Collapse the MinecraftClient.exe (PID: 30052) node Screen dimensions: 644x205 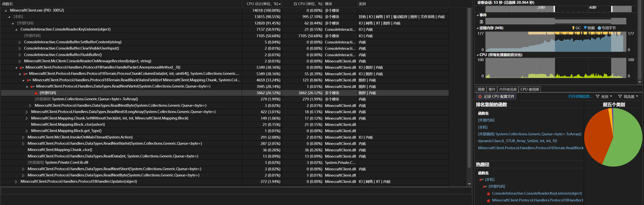[x=6, y=11]
